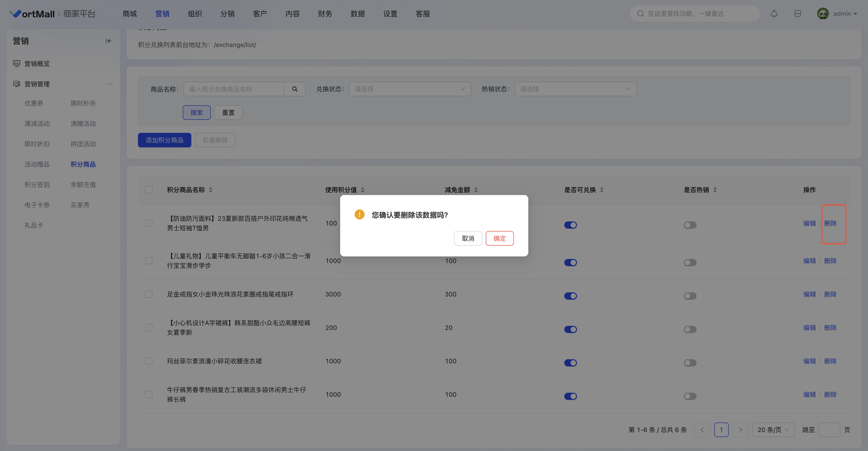Click 取消 in the delete dialog
Screen dimensions: 868x451
(468, 239)
